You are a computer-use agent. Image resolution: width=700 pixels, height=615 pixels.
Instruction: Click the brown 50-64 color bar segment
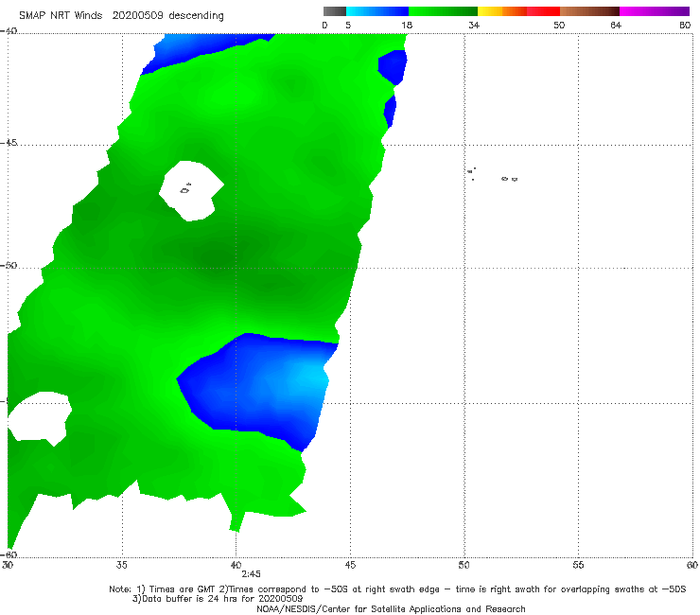click(x=589, y=11)
